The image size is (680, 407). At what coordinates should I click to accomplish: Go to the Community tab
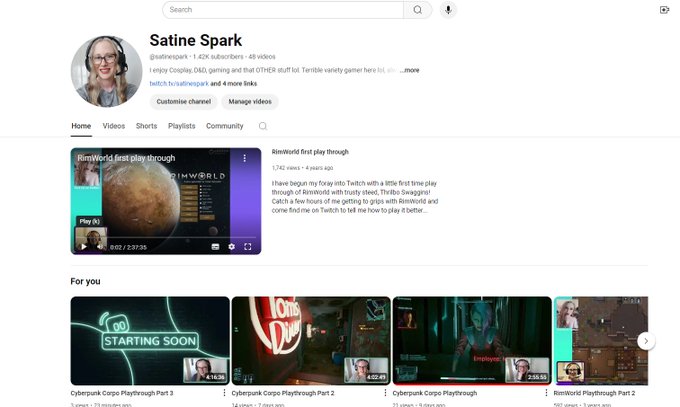(225, 126)
